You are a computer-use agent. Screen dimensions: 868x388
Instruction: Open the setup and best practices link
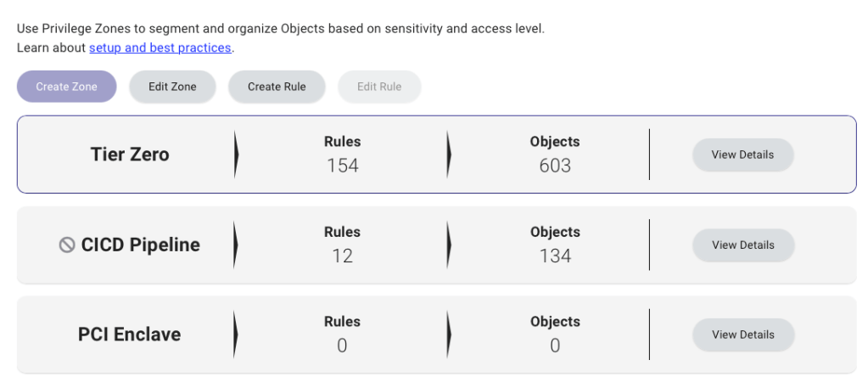160,48
